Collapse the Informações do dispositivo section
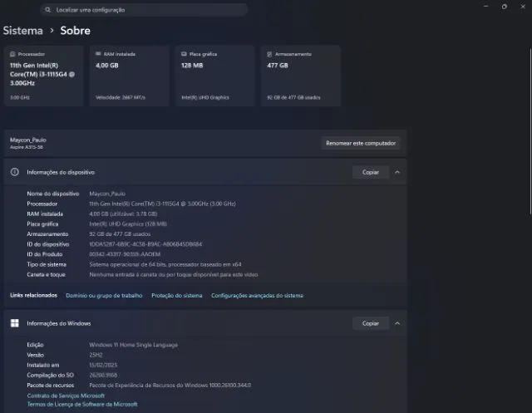Screen dimensions: 532x413 click(x=397, y=172)
